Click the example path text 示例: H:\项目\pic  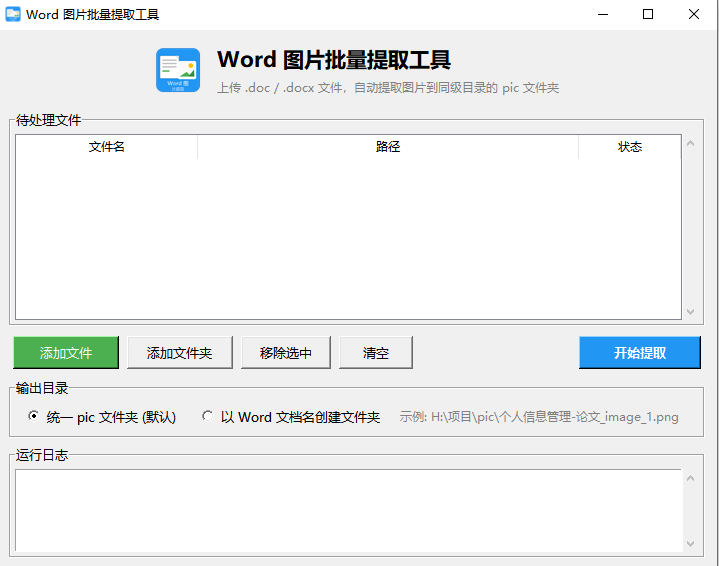[539, 417]
